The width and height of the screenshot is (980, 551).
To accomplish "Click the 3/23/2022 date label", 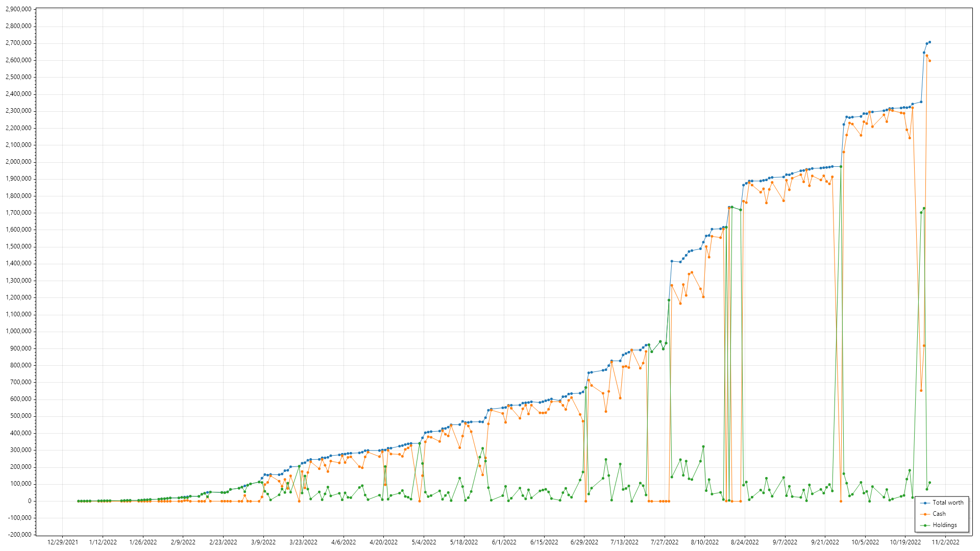I will pyautogui.click(x=304, y=542).
